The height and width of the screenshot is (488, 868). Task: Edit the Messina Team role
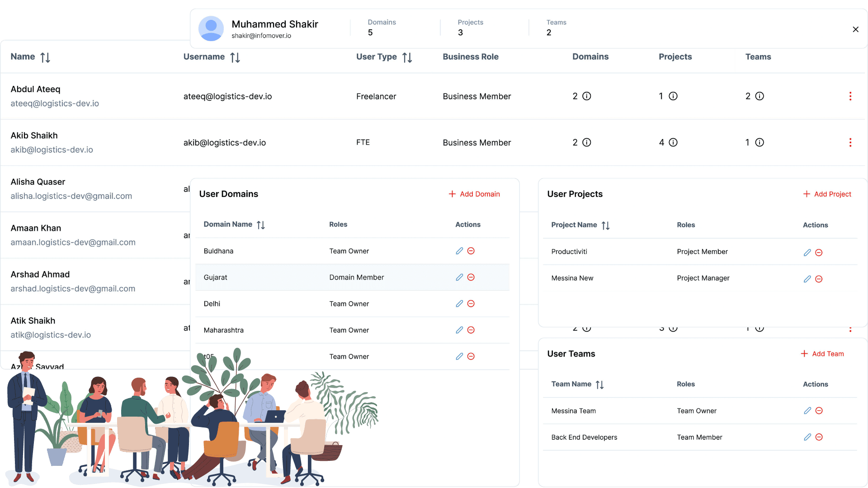pos(807,410)
